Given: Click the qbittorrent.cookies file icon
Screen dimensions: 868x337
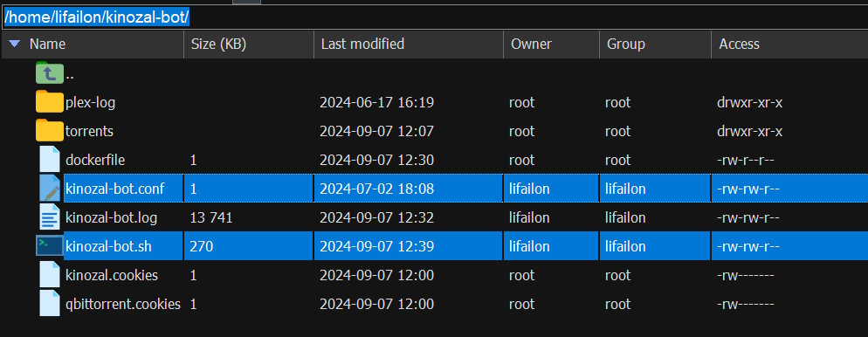Looking at the screenshot, I should pos(50,304).
